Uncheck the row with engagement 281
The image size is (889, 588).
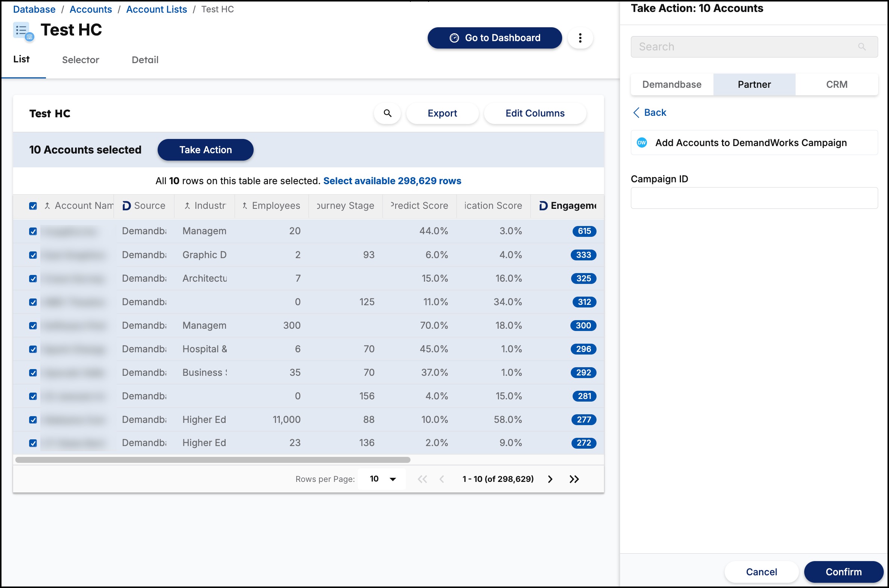(x=33, y=396)
